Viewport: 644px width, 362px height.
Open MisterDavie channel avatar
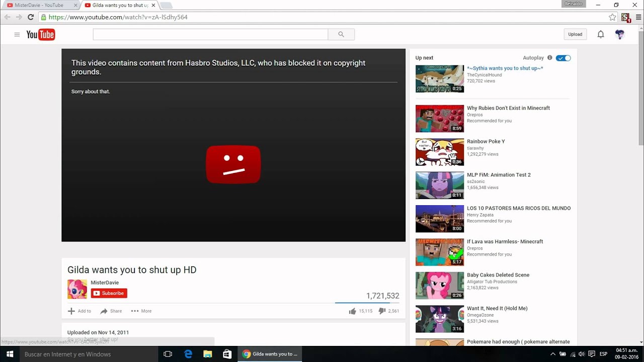[x=77, y=289]
